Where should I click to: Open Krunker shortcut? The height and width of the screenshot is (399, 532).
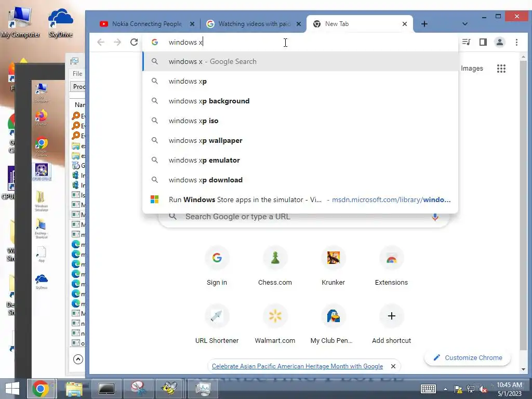333,267
